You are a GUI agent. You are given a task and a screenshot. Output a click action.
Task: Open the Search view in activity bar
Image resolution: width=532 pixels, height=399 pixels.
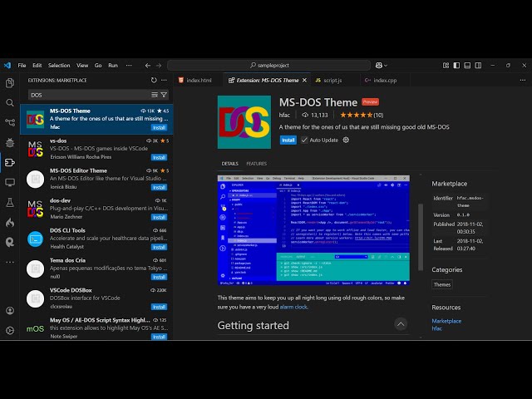coord(10,103)
